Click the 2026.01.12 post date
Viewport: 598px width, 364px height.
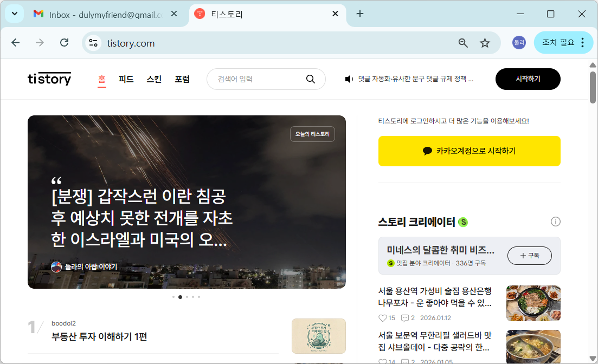pos(435,318)
